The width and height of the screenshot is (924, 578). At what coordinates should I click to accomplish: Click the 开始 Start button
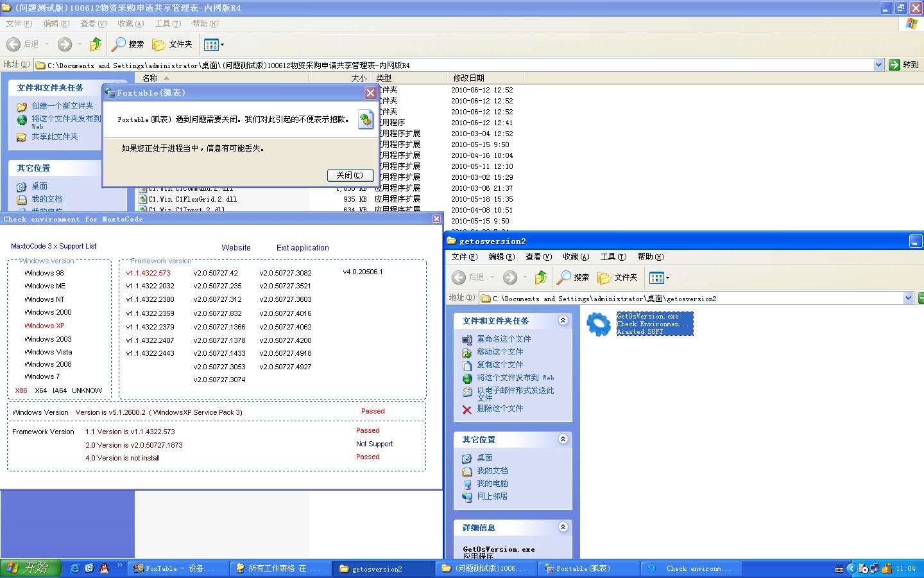click(30, 568)
